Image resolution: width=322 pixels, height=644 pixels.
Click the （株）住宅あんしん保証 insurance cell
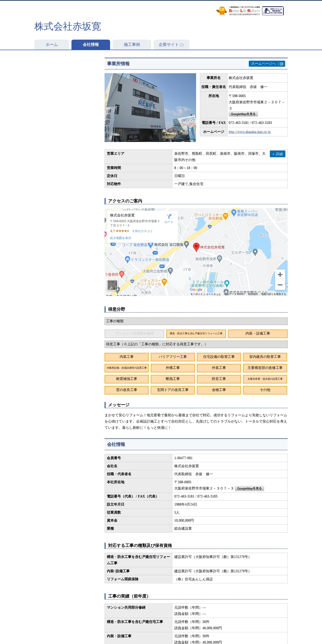[x=230, y=579]
